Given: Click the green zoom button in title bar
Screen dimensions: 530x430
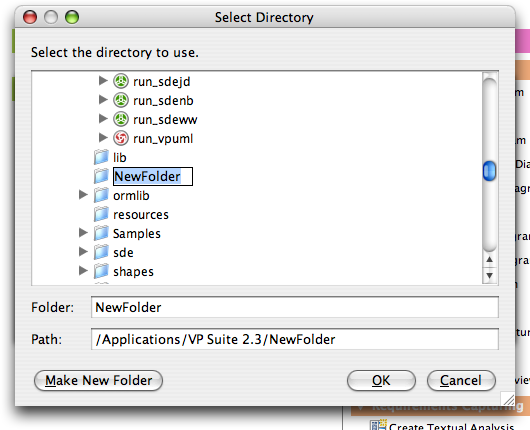Looking at the screenshot, I should click(72, 17).
